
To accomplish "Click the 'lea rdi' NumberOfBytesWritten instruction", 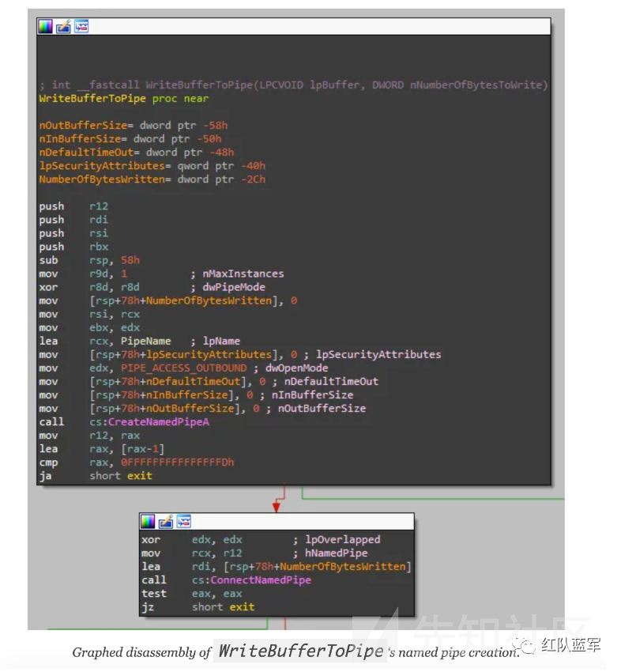I will [277, 567].
